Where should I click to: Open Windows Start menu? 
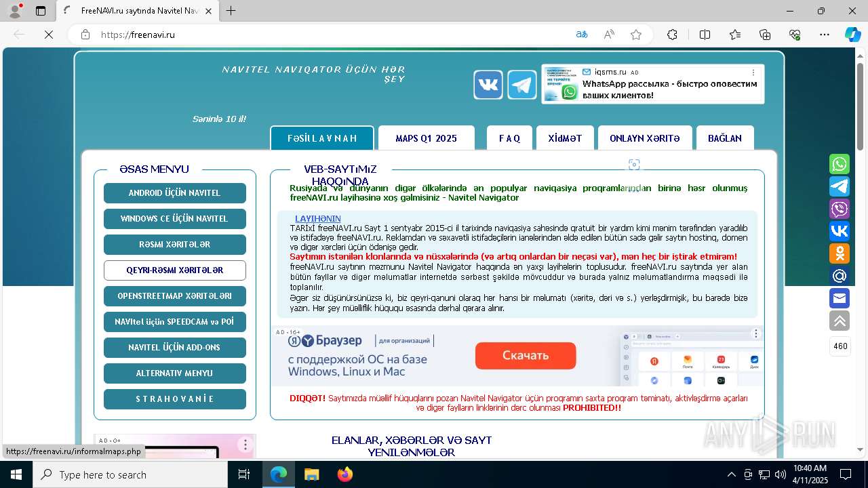pyautogui.click(x=16, y=474)
